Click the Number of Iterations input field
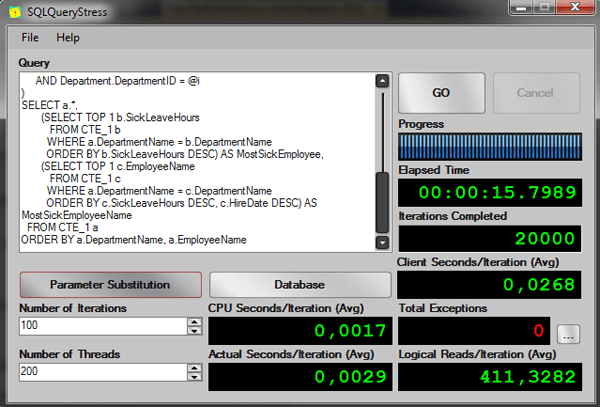Image resolution: width=600 pixels, height=407 pixels. coord(103,326)
